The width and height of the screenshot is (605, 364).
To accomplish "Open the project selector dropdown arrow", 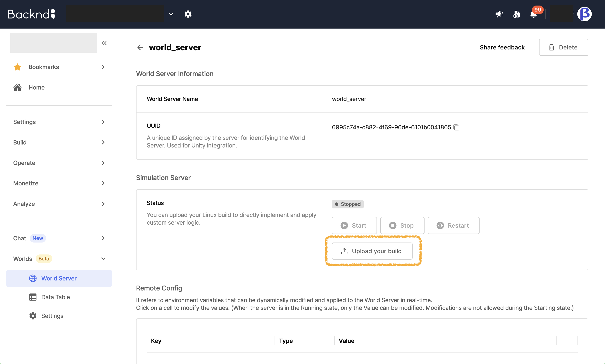I will 171,14.
